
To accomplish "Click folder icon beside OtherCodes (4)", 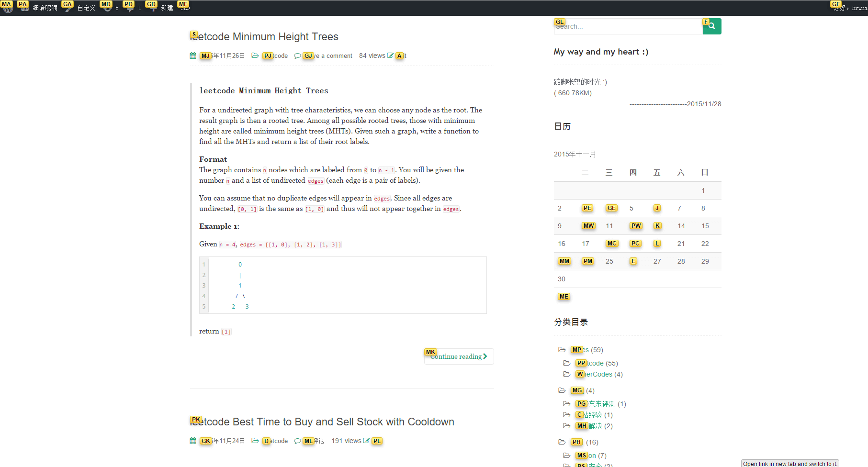I will pos(567,374).
